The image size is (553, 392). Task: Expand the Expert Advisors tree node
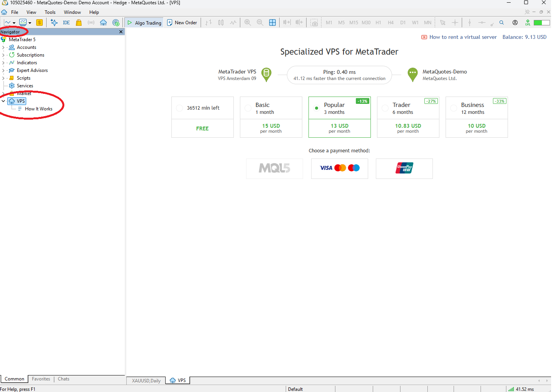(3, 70)
